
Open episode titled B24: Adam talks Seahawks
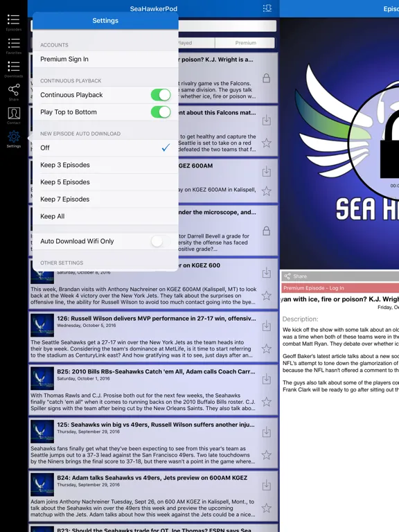[152, 478]
